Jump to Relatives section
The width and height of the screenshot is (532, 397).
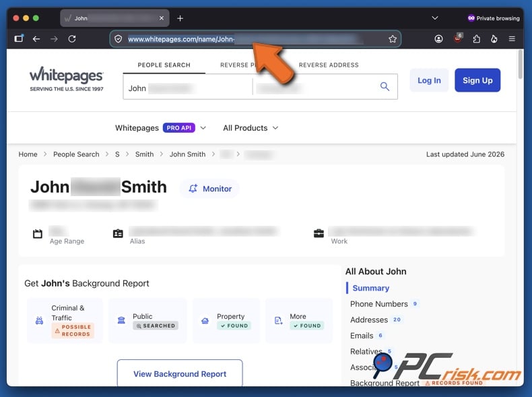pos(366,351)
